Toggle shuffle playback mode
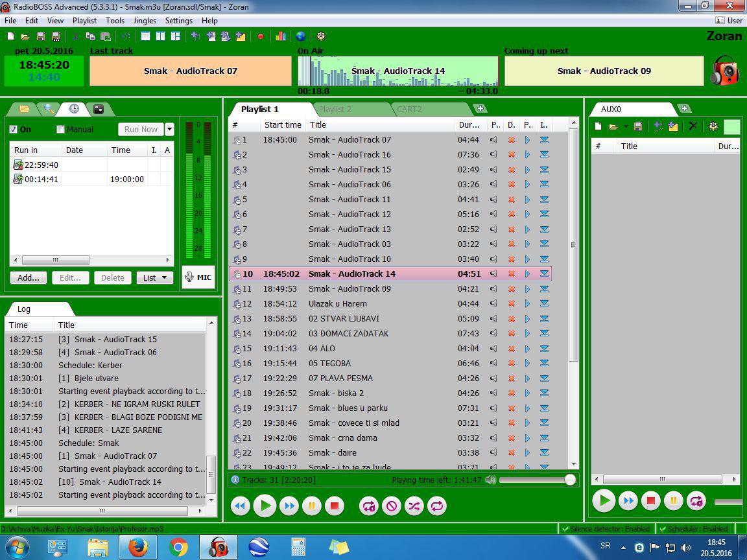Image resolution: width=747 pixels, height=560 pixels. [x=414, y=506]
